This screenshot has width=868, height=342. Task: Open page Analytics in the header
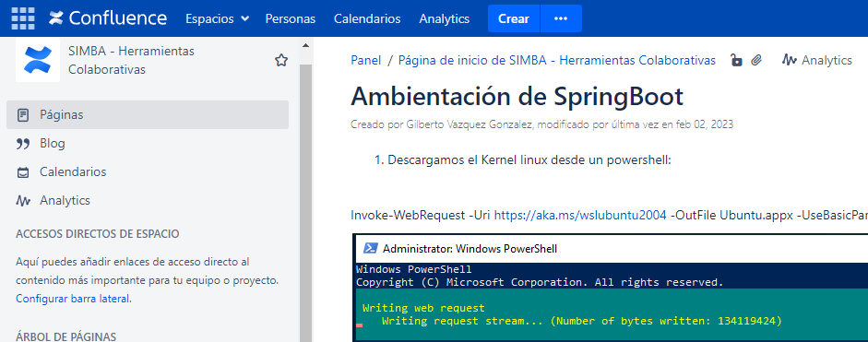click(817, 60)
